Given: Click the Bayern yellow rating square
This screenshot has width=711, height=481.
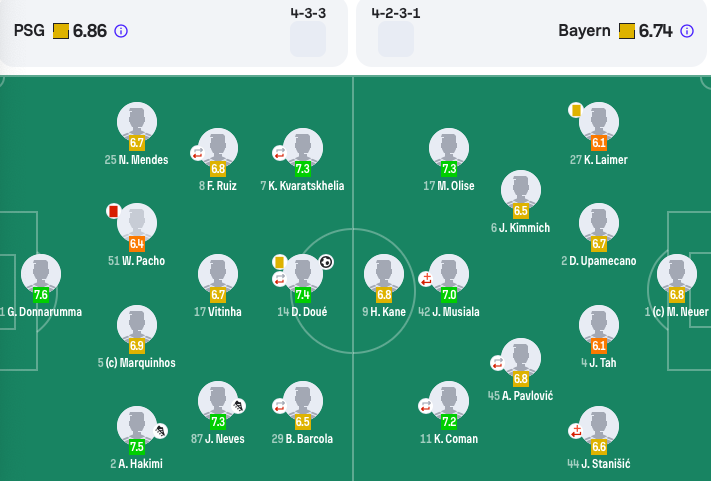Looking at the screenshot, I should click(x=627, y=31).
